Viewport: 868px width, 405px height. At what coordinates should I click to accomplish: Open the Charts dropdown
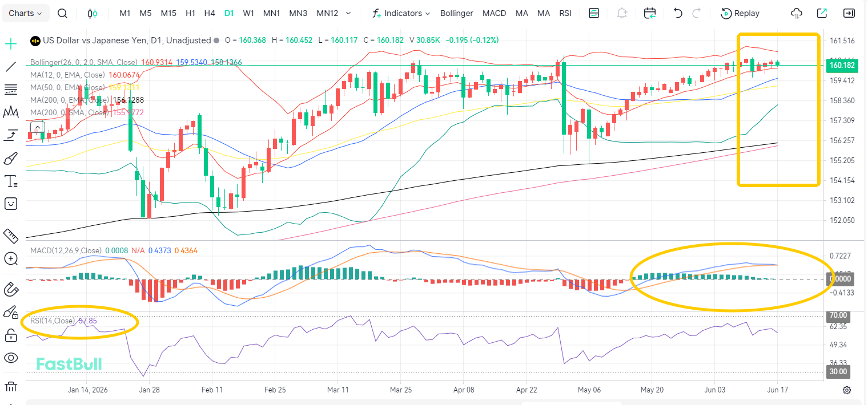[26, 13]
